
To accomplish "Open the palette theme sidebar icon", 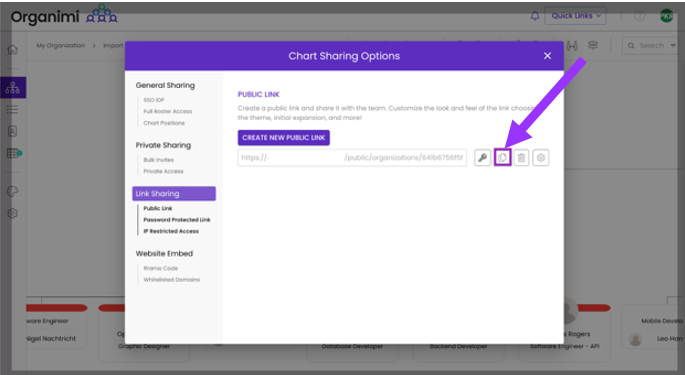I will coord(13,191).
